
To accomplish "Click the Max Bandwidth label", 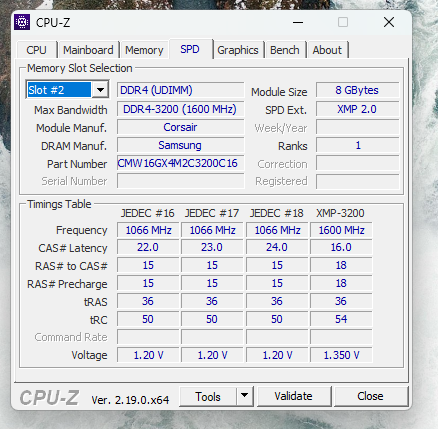I will [x=71, y=110].
